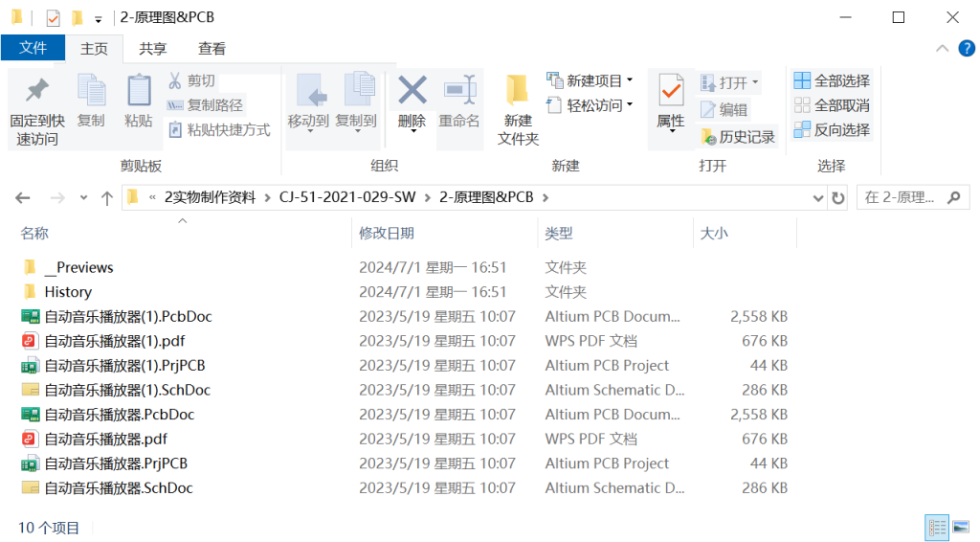Image resolution: width=980 pixels, height=542 pixels.
Task: Click the Copy ribbon icon
Action: (x=91, y=91)
